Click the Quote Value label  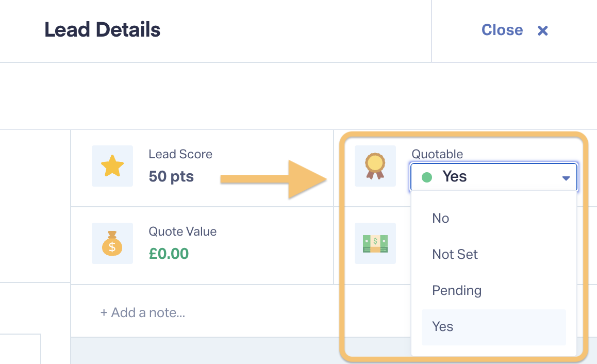tap(183, 231)
